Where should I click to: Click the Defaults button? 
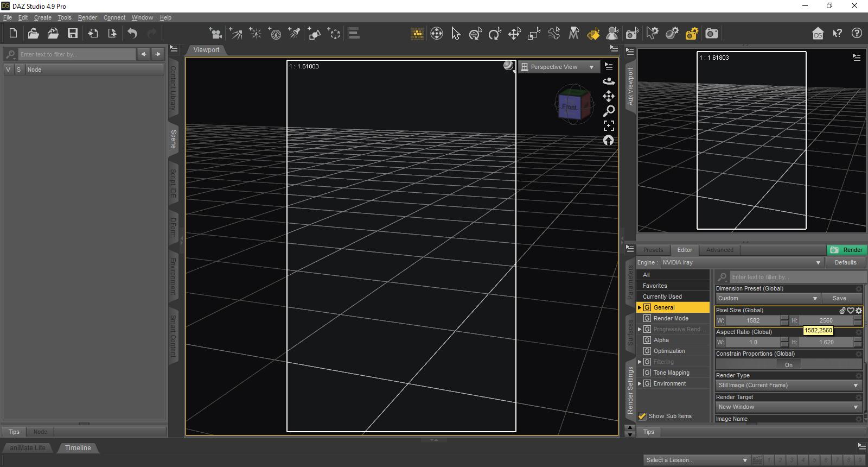coord(845,263)
